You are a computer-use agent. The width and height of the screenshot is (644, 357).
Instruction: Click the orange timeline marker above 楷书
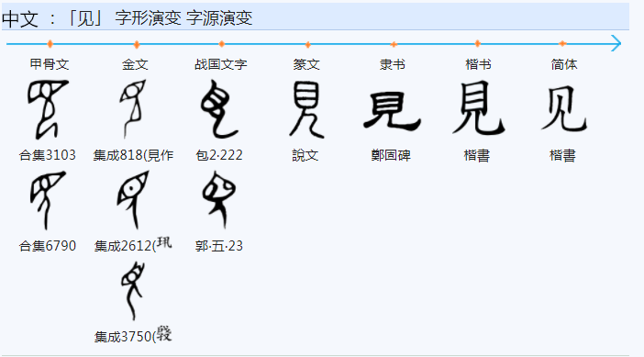click(x=478, y=43)
